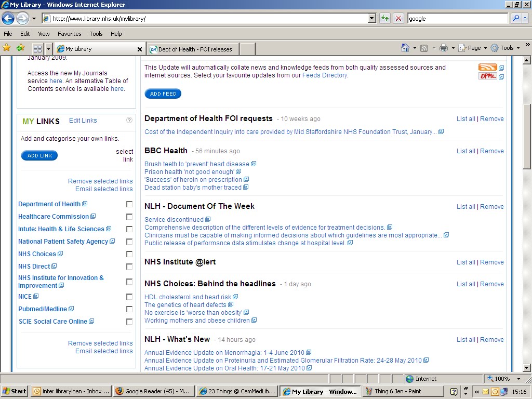Open the Edit Links link

(x=83, y=121)
